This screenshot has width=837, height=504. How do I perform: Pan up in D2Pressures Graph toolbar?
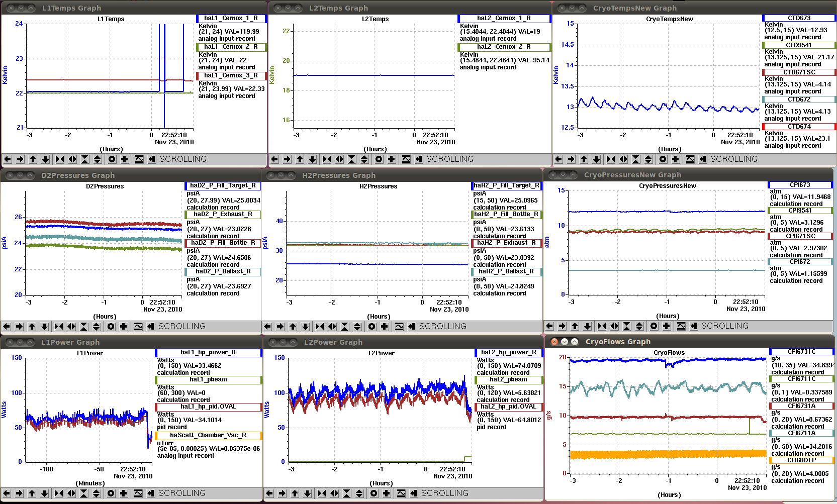(x=32, y=327)
